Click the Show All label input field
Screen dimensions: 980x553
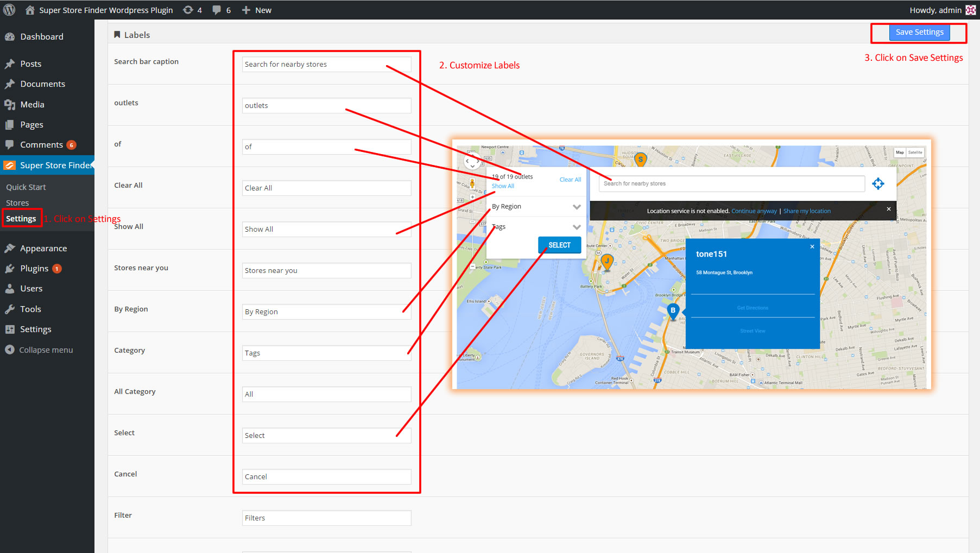click(x=326, y=230)
